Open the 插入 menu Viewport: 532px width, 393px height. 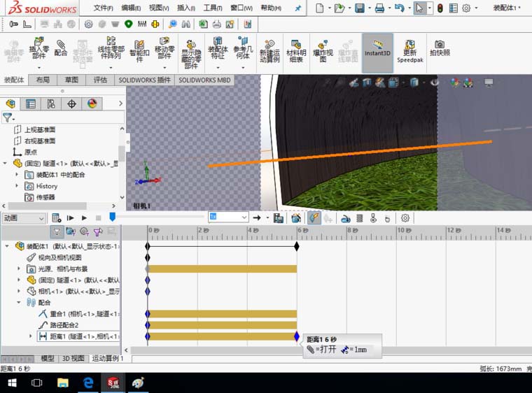pos(186,8)
